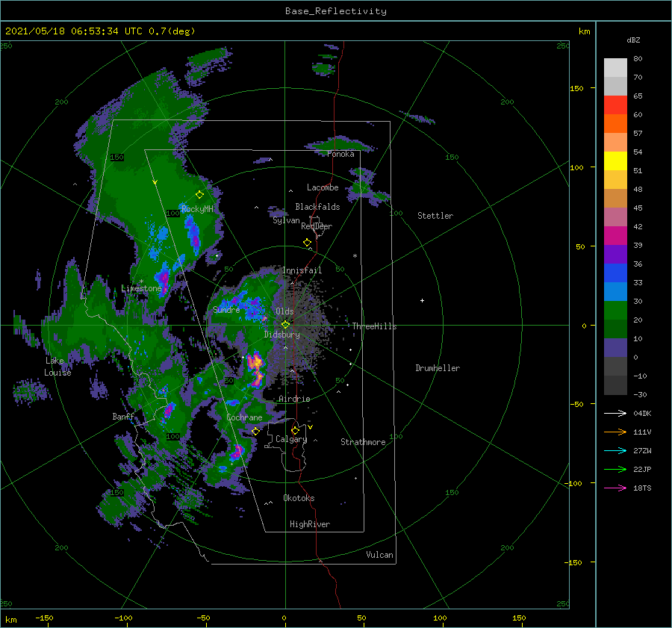Click the Vulcan label

point(380,555)
